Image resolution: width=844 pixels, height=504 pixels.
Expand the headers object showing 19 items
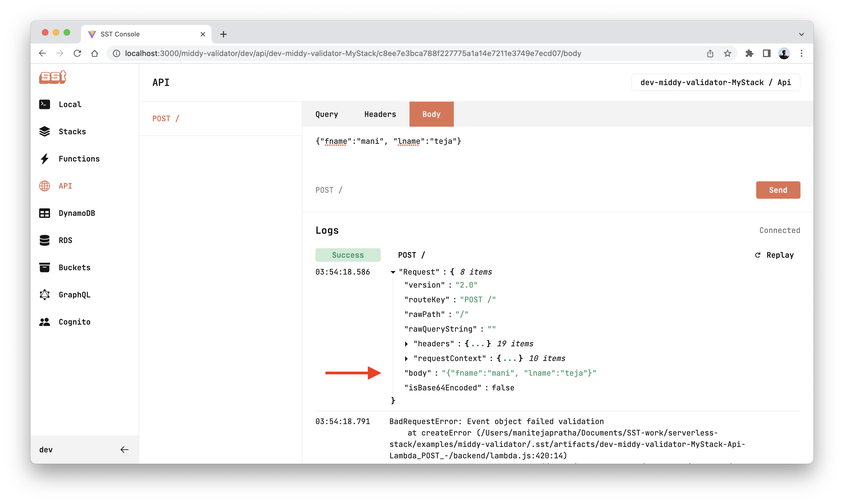click(407, 344)
